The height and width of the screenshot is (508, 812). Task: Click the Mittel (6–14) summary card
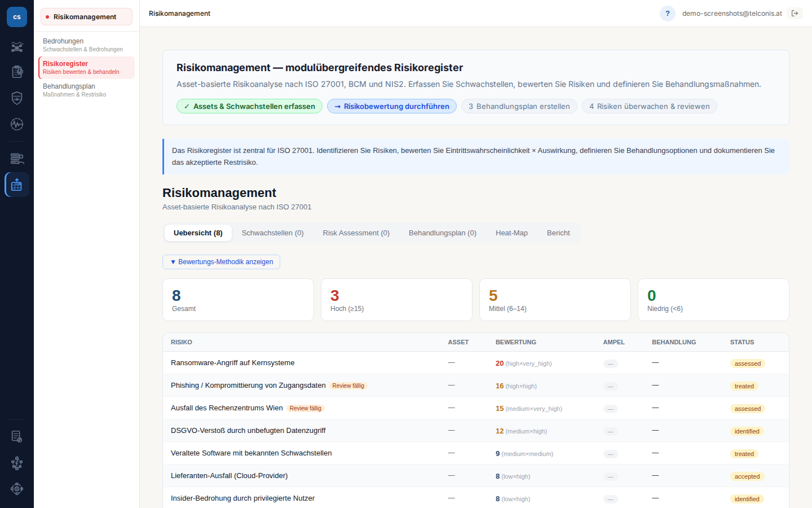(555, 300)
